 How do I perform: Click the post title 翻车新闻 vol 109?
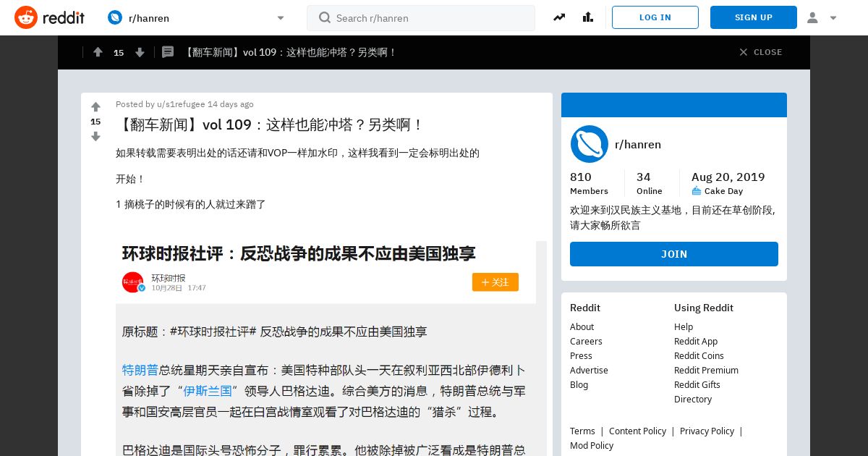coord(270,124)
